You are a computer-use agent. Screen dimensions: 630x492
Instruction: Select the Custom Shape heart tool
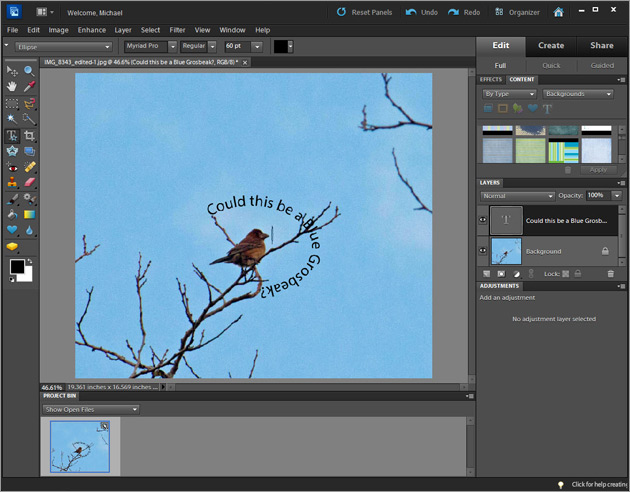(x=12, y=230)
